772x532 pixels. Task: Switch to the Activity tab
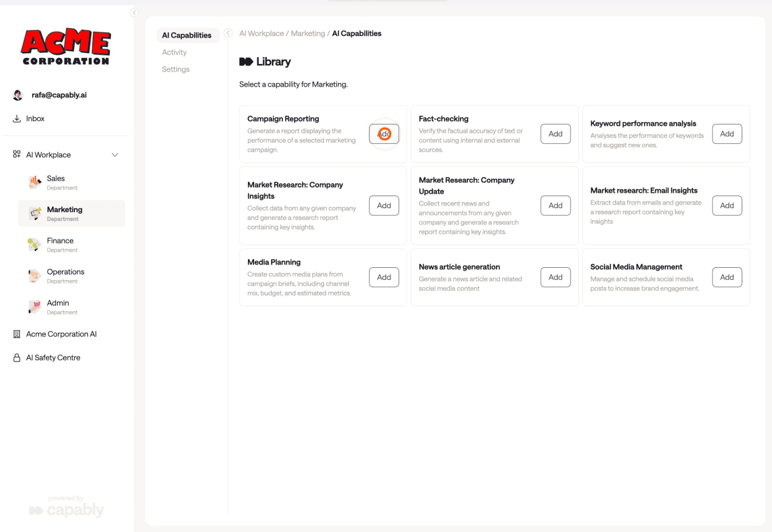[x=174, y=52]
